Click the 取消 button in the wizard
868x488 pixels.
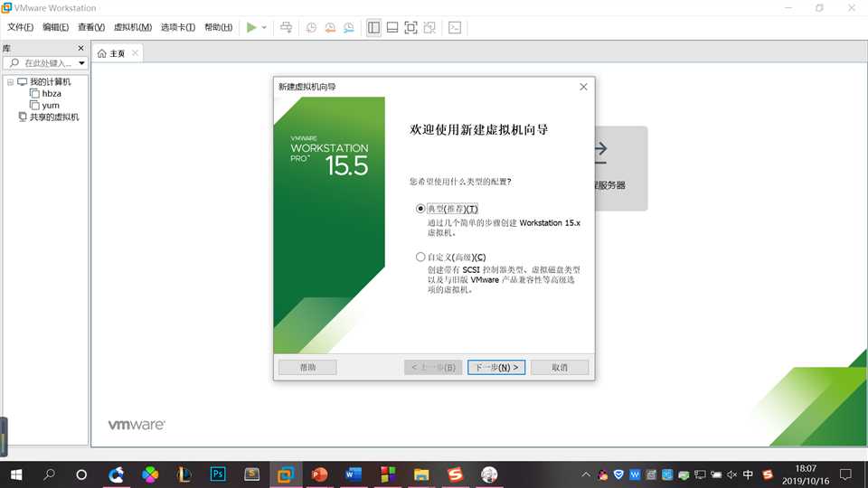(560, 368)
